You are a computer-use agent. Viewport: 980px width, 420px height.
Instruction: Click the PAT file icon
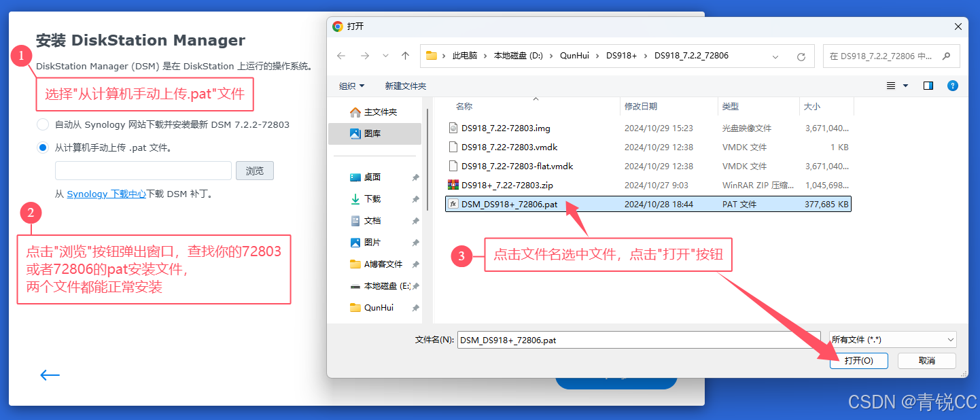(453, 204)
